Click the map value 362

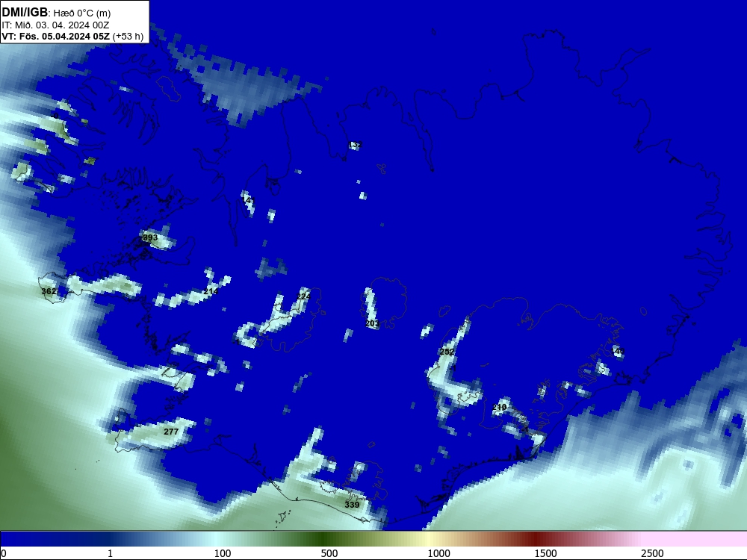49,291
